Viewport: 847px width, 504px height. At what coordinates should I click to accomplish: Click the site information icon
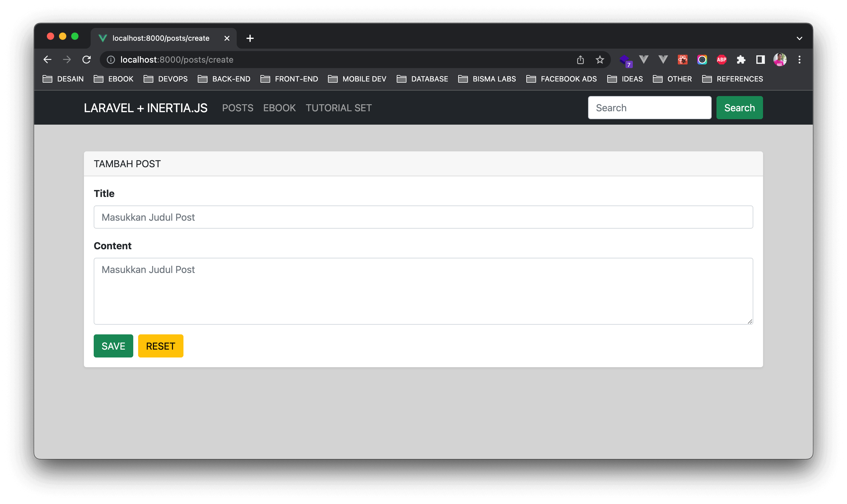click(111, 60)
